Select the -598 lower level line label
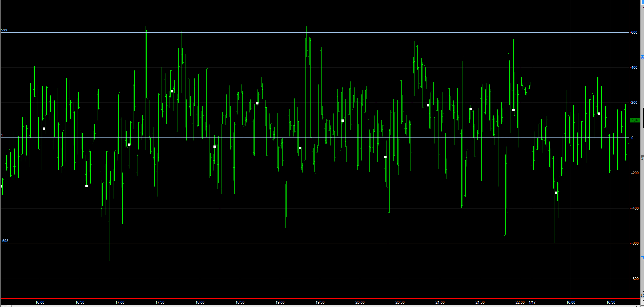The height and width of the screenshot is (307, 644). 5,241
